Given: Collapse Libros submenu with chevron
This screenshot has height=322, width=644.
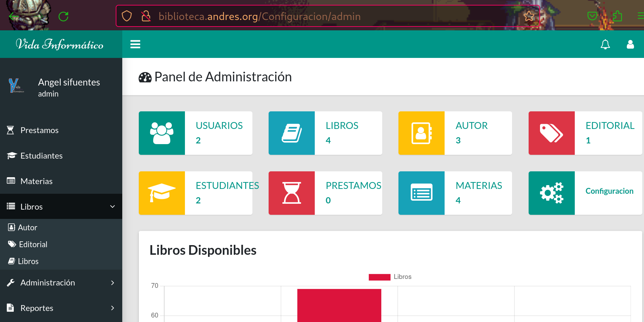Looking at the screenshot, I should [112, 207].
